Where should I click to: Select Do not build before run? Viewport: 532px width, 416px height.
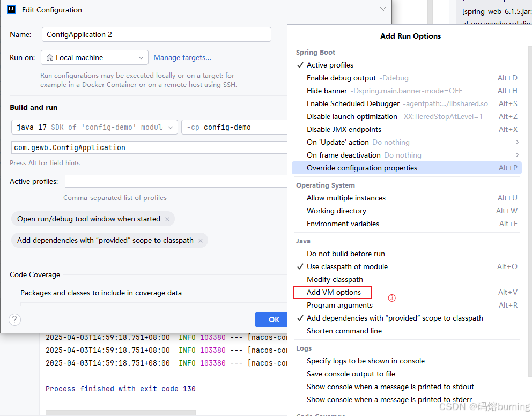tap(407, 254)
